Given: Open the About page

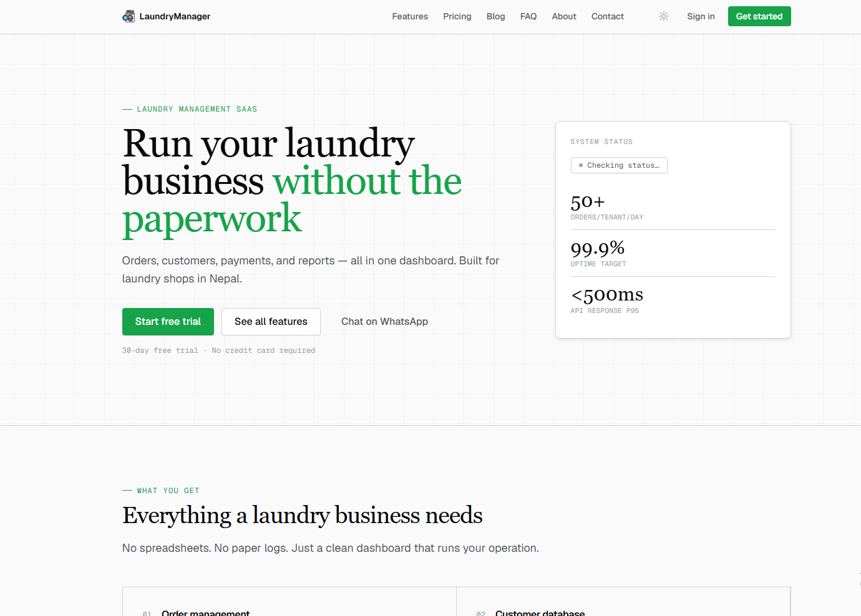Looking at the screenshot, I should coord(564,16).
